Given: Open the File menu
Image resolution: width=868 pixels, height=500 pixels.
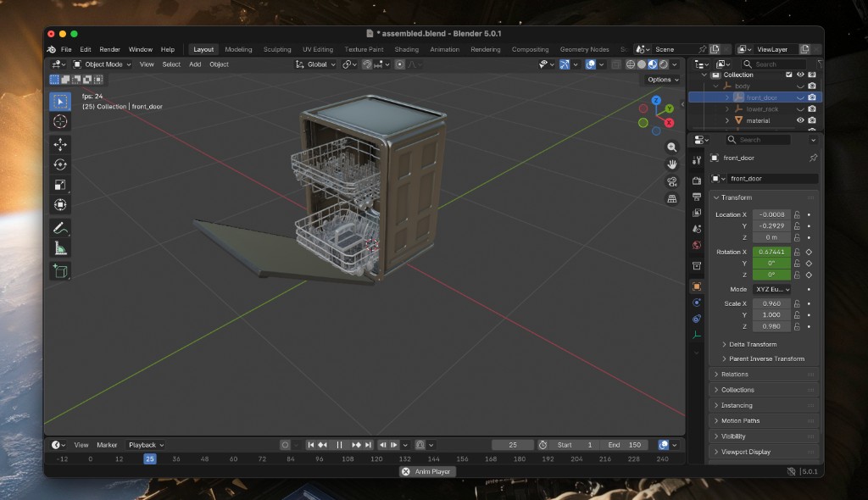Looking at the screenshot, I should click(66, 49).
